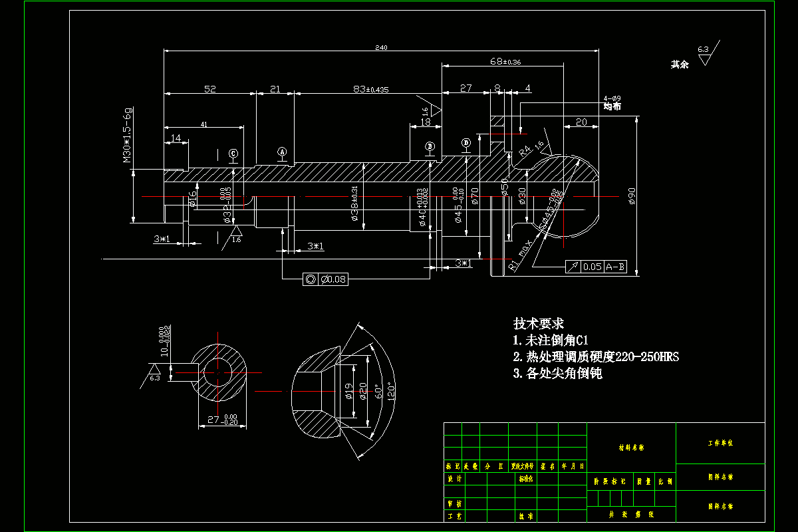798x532 pixels.
Task: Select the 年月日 date column header
Action: tap(573, 467)
